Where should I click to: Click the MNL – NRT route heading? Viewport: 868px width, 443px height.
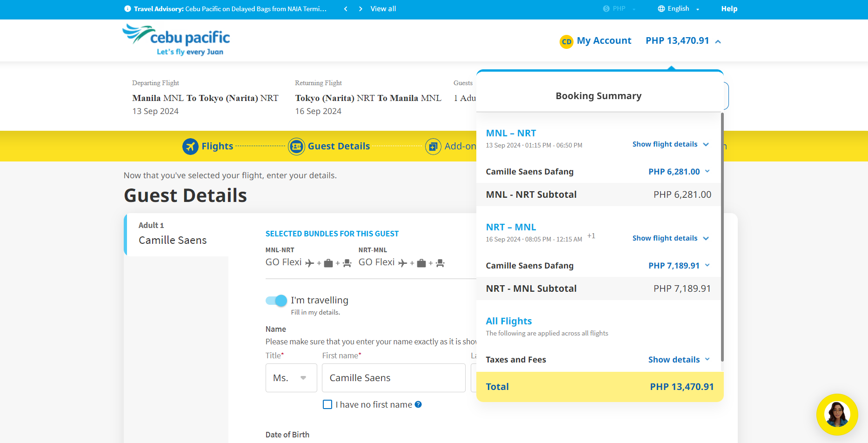tap(511, 133)
